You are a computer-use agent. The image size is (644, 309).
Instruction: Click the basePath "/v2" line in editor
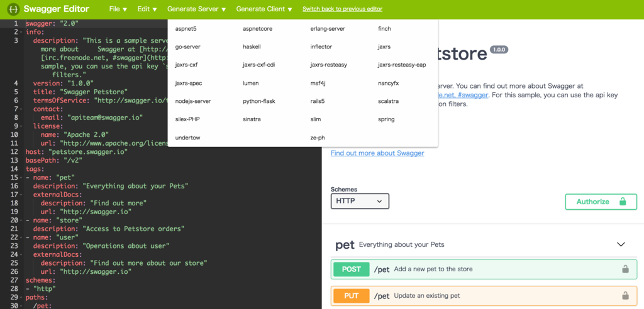pos(54,160)
